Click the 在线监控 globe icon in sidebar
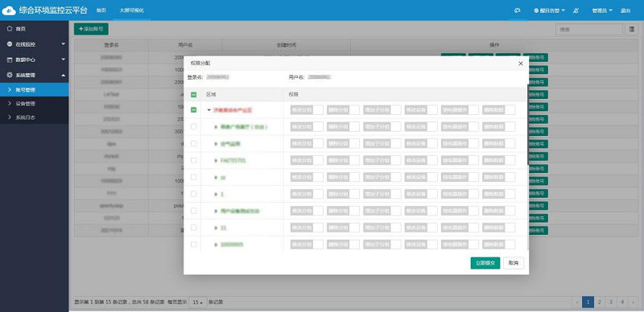This screenshot has width=644, height=312. tap(10, 44)
